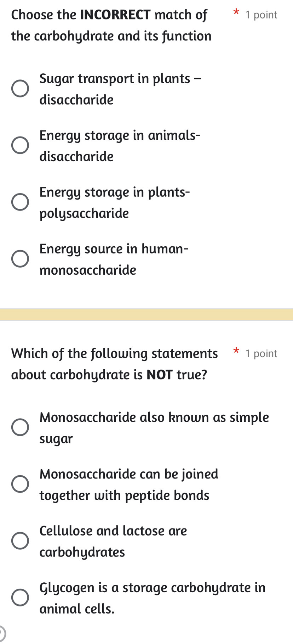Click the 'Cellulose and lactose are carbohydrates' option text
The width and height of the screenshot is (293, 644).
(x=113, y=541)
